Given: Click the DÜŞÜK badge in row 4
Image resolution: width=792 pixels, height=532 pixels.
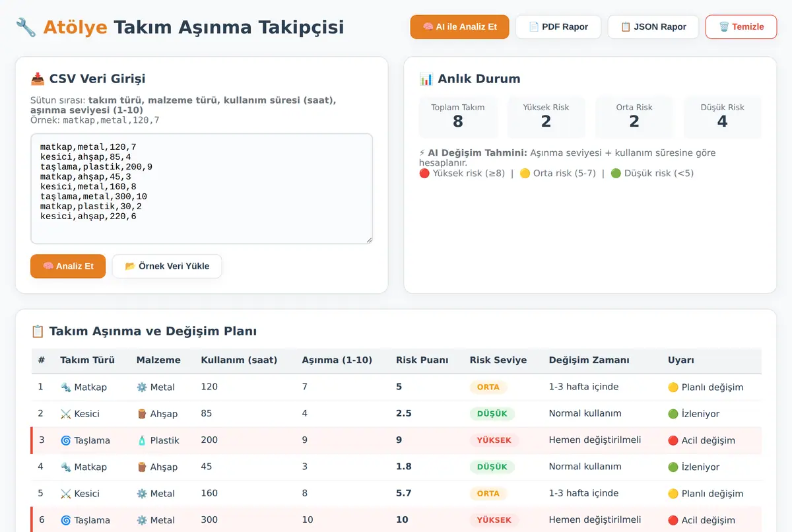Looking at the screenshot, I should (x=492, y=467).
